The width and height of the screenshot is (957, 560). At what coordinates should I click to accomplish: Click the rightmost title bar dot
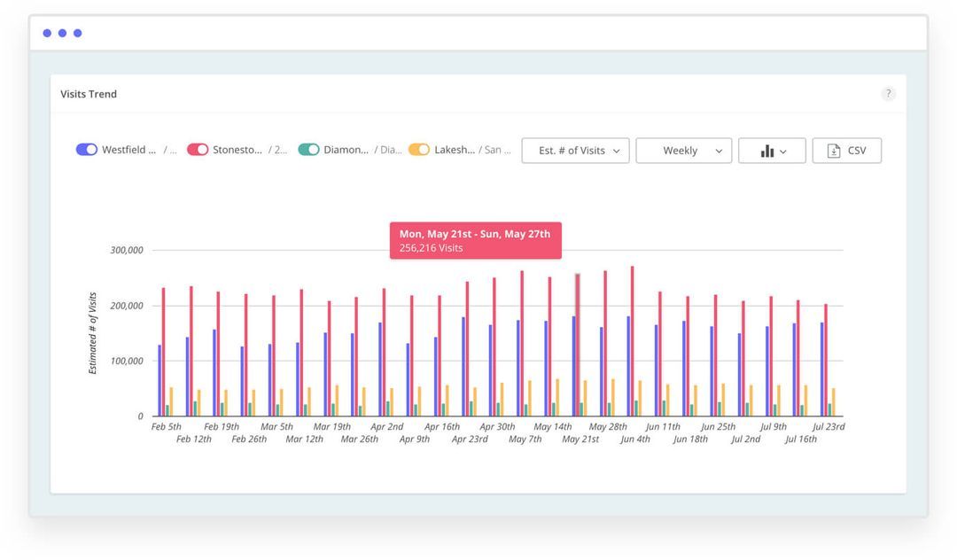78,33
